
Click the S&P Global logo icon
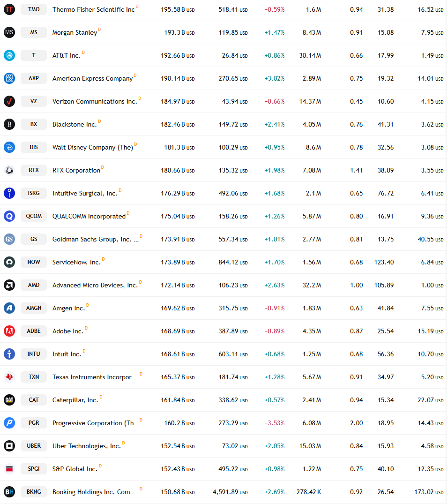pos(9,469)
